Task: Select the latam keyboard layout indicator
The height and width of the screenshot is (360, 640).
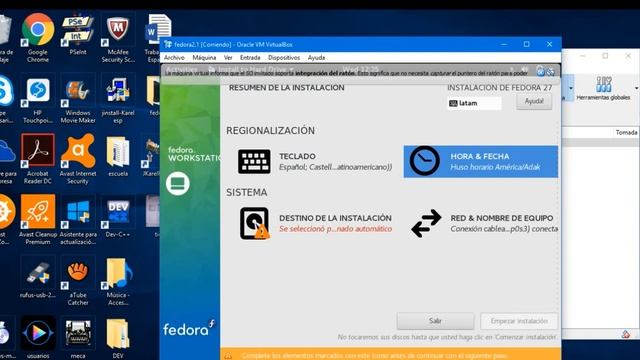Action: click(474, 103)
